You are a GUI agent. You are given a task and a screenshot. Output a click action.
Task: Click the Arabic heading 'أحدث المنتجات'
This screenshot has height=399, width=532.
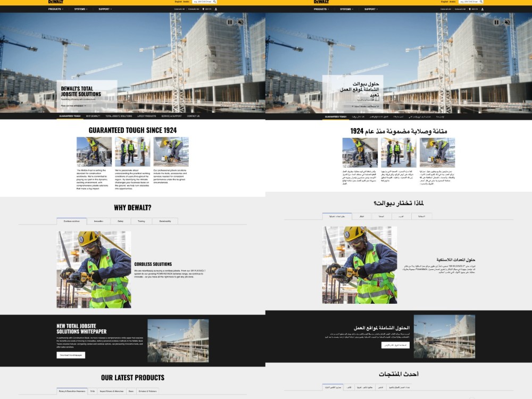point(398,374)
